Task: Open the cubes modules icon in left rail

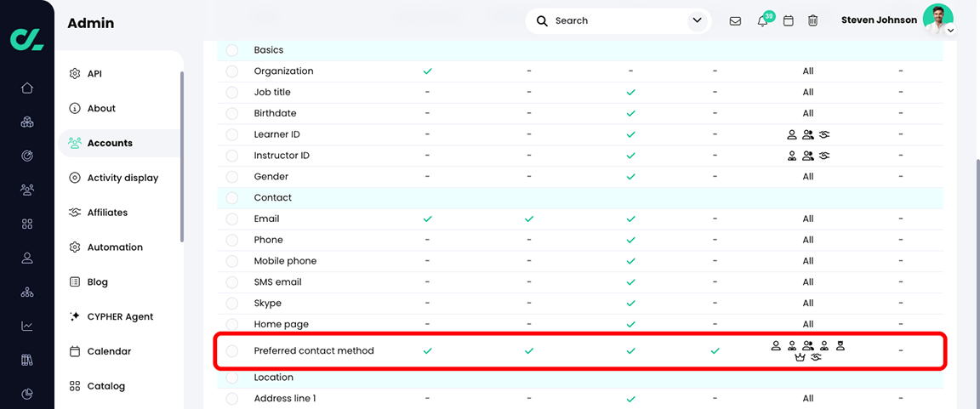Action: [27, 122]
